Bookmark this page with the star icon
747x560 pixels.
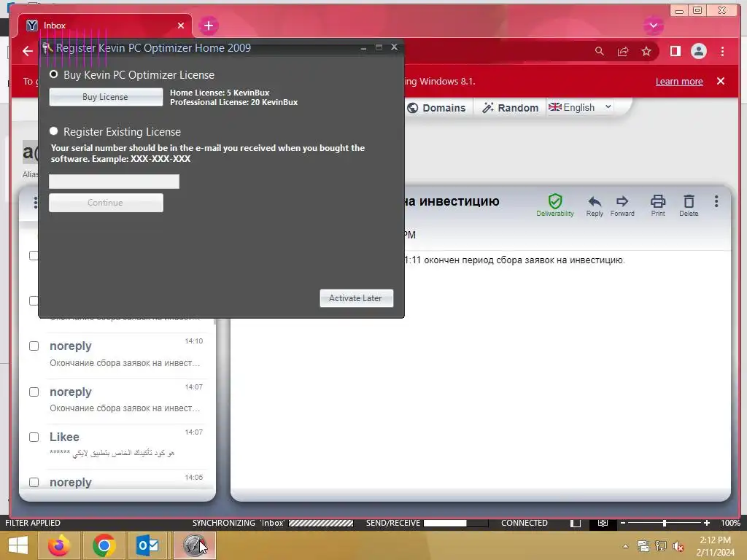click(646, 51)
